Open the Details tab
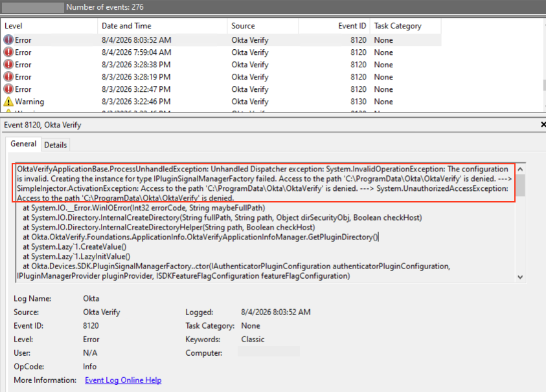This screenshot has width=546, height=392. tap(55, 145)
